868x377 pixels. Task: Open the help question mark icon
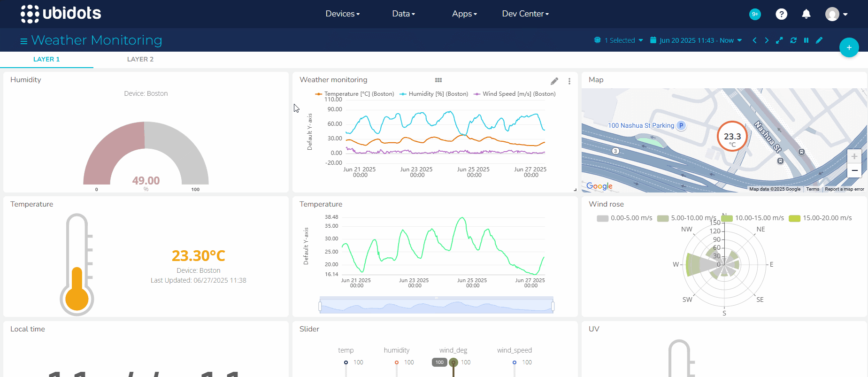(781, 14)
